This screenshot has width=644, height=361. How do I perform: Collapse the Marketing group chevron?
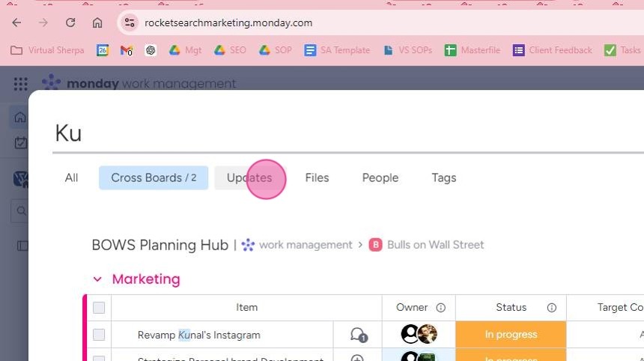pyautogui.click(x=97, y=279)
